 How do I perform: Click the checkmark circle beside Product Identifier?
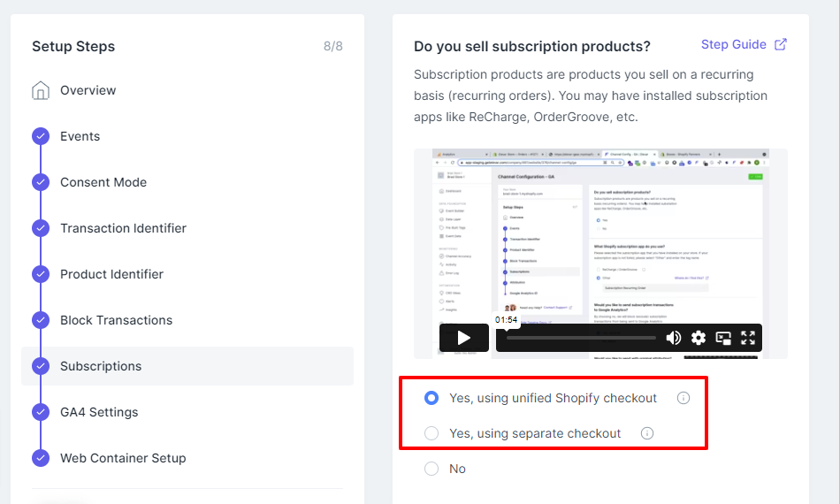(x=41, y=274)
